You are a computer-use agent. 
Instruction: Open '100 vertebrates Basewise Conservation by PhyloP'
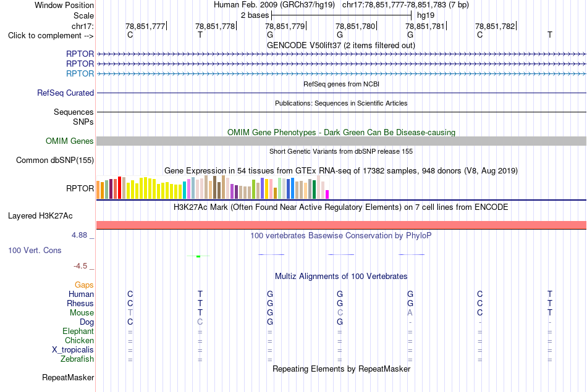coord(341,236)
